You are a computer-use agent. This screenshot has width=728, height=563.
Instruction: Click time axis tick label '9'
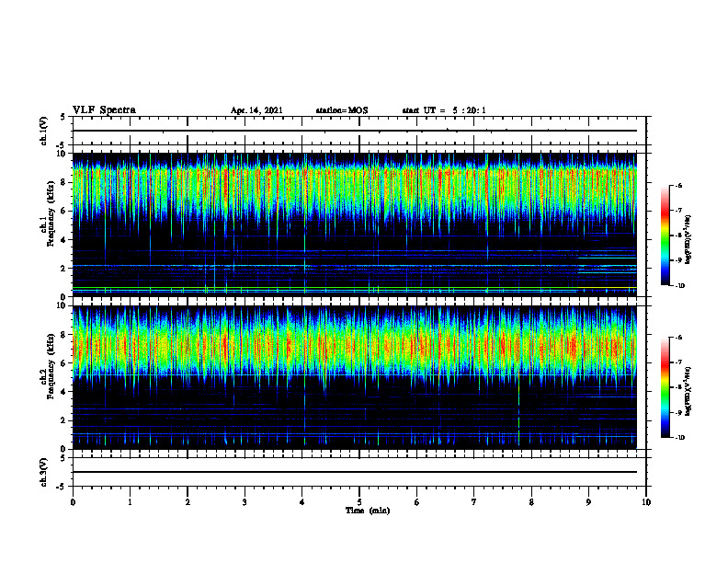pyautogui.click(x=588, y=502)
